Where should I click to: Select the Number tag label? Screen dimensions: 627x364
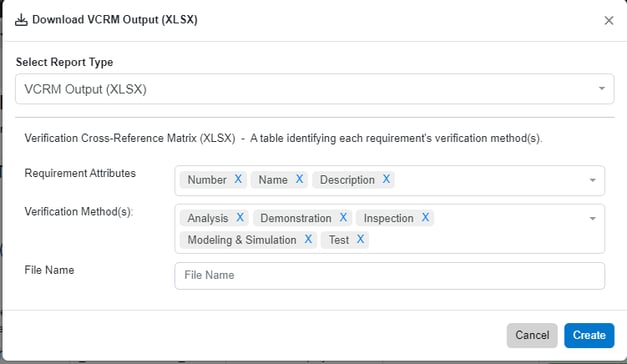(x=207, y=180)
